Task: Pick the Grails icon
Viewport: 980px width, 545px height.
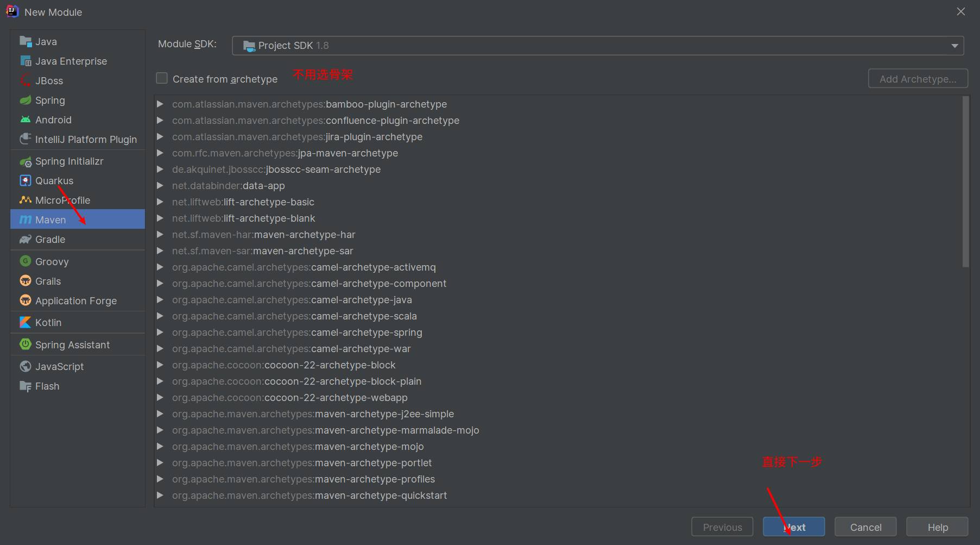Action: coord(26,281)
